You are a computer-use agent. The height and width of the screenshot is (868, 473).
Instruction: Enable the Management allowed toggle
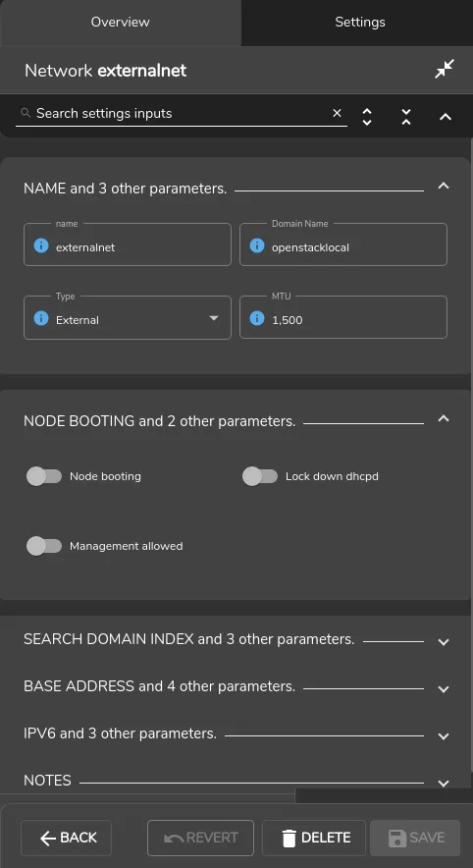44,546
